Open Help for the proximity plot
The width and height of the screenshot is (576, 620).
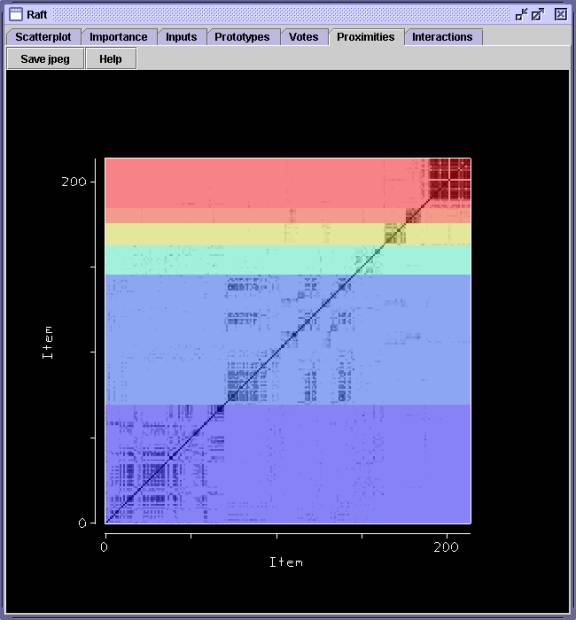[x=111, y=59]
